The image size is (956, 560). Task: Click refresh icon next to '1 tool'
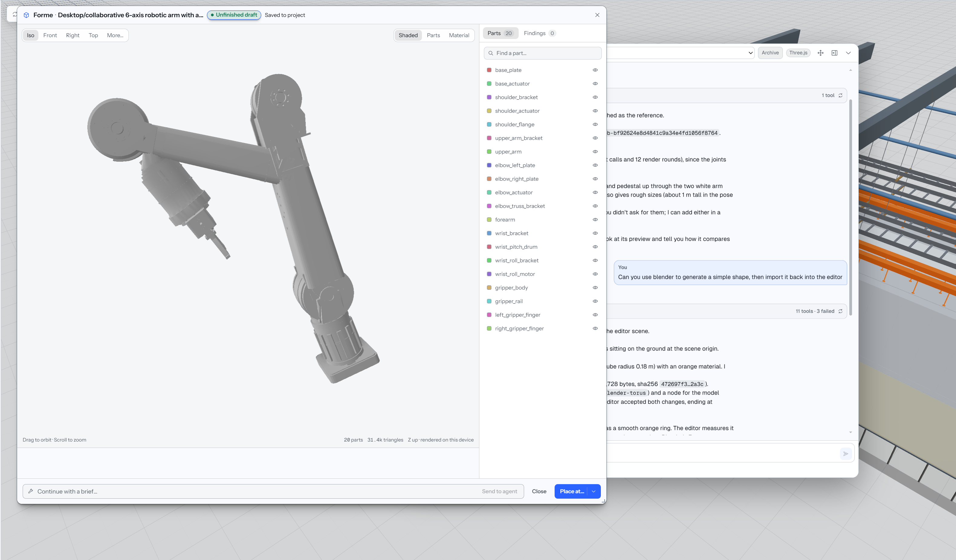(840, 95)
